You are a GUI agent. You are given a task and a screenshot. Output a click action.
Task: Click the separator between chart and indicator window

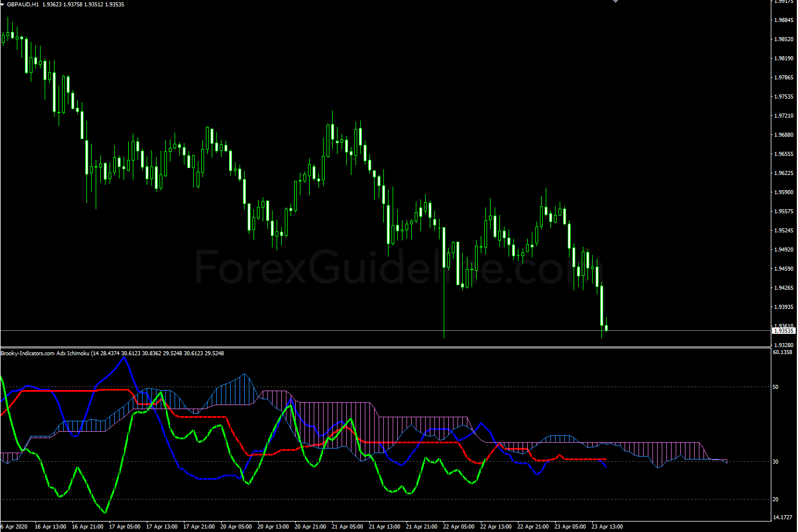point(383,347)
